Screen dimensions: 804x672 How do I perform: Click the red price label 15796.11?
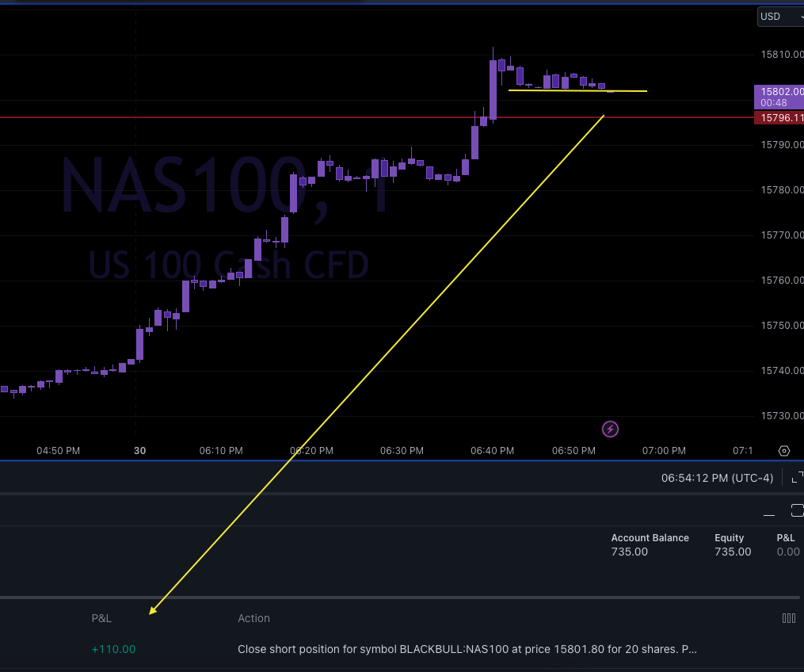tap(779, 118)
